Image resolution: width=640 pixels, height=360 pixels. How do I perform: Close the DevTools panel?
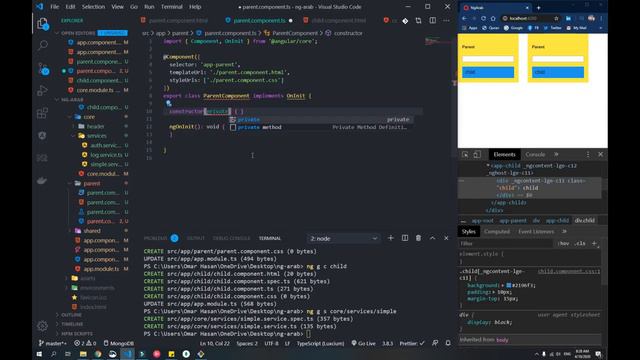[600, 154]
